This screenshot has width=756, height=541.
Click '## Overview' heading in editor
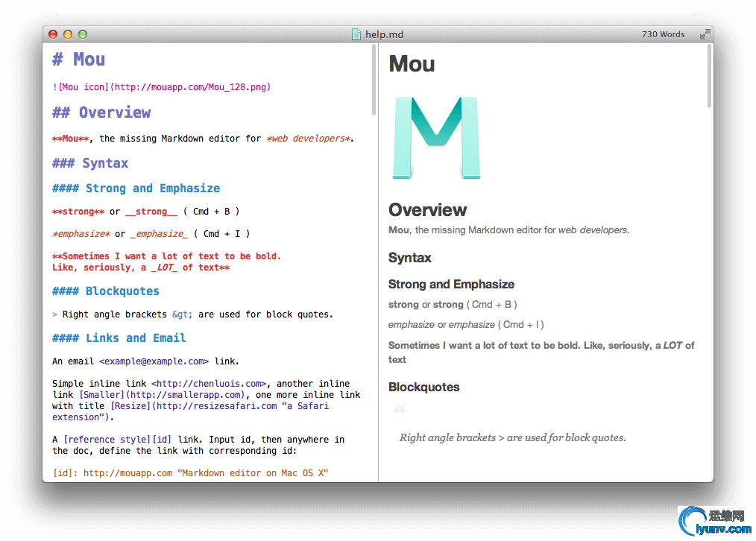[101, 113]
